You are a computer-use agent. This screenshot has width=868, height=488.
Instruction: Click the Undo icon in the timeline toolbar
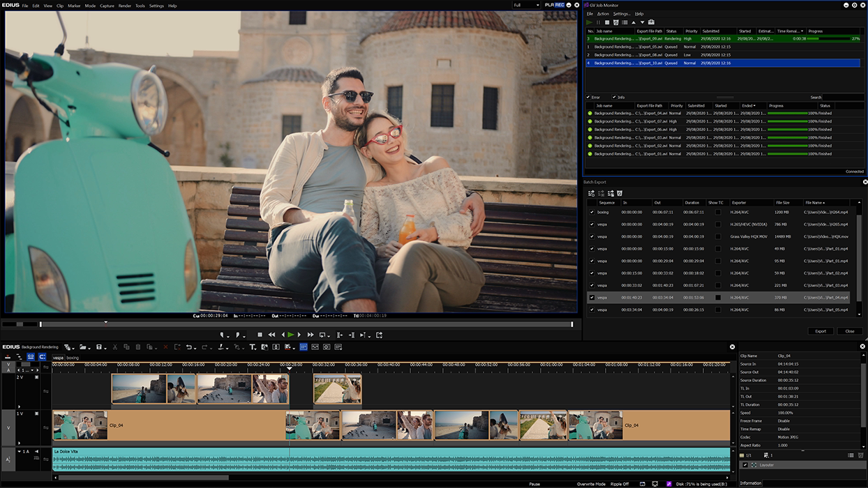[188, 347]
